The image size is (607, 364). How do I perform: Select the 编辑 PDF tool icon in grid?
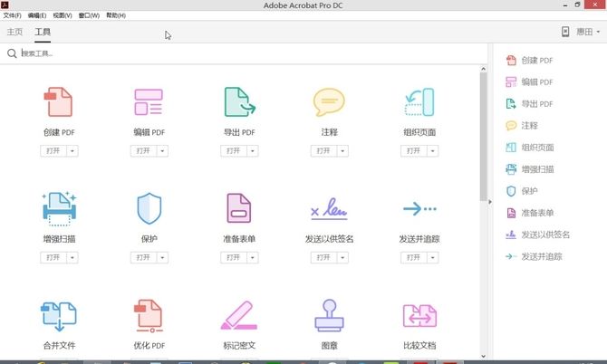click(149, 102)
